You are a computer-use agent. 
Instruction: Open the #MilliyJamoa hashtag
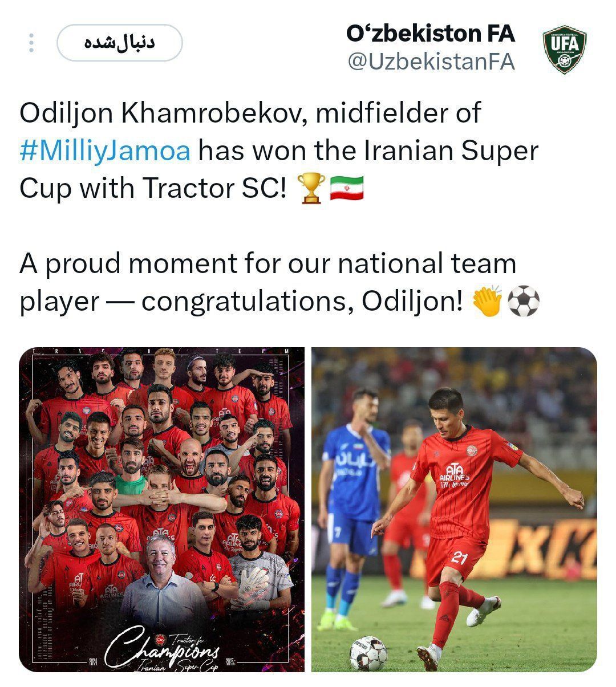point(105,151)
